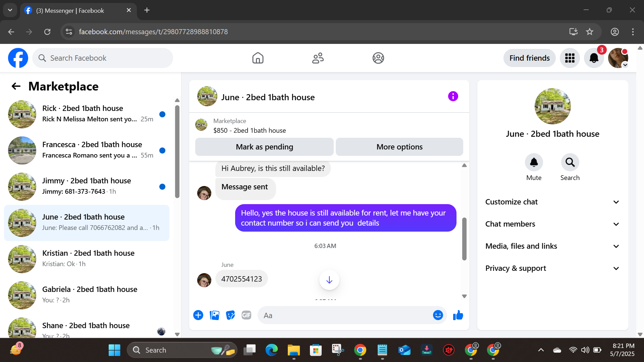The height and width of the screenshot is (362, 644).
Task: Open the emoji picker in message box
Action: tap(438, 315)
